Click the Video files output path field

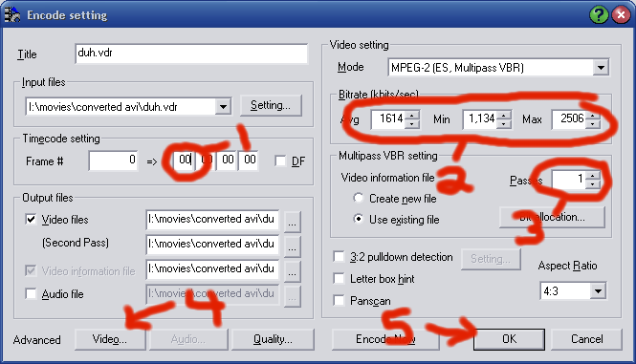[212, 220]
